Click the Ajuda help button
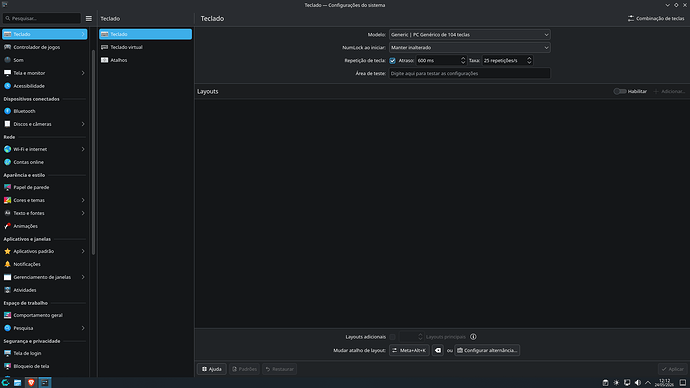Viewport: 690px width, 388px height. [x=212, y=369]
